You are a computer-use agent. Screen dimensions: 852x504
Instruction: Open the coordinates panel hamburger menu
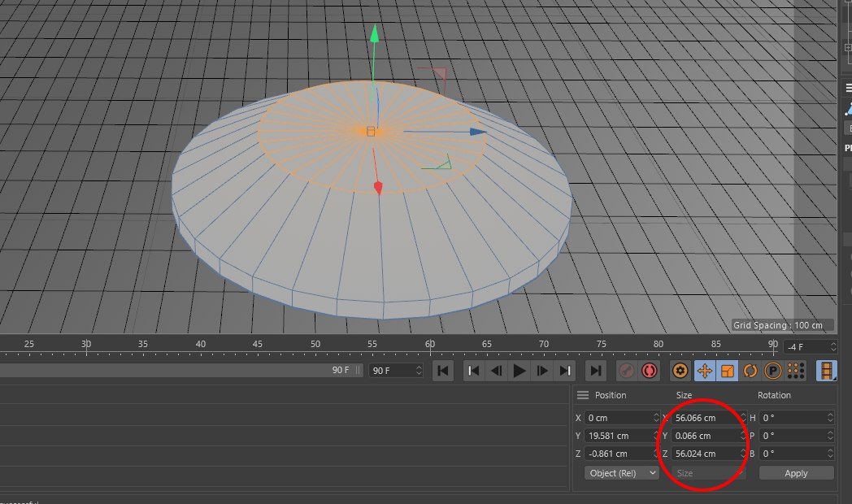[x=582, y=395]
